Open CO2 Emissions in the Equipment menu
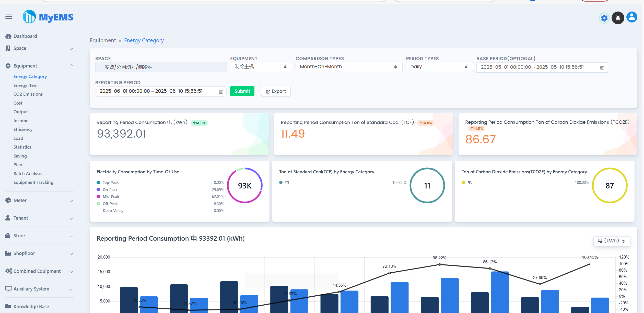Screen dimensions: 644x313 click(28, 94)
